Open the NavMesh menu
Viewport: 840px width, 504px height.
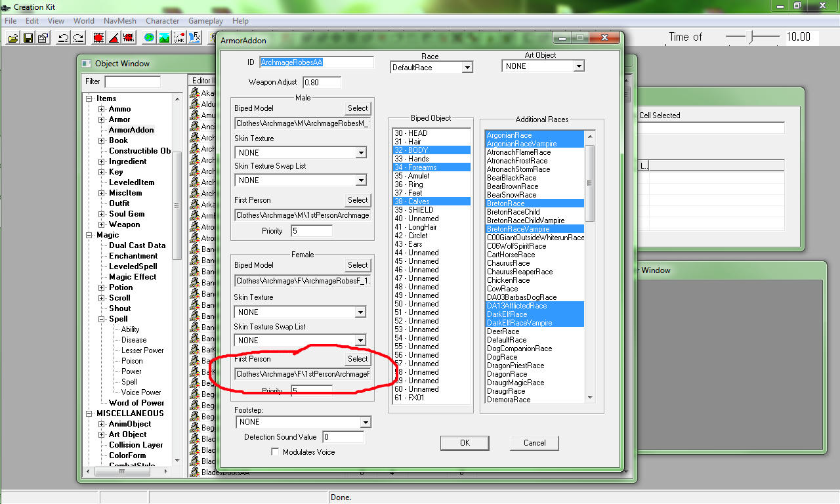click(120, 21)
